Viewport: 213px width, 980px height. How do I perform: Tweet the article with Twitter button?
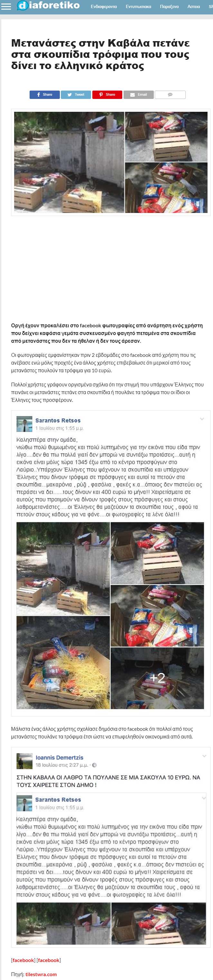pos(76,95)
